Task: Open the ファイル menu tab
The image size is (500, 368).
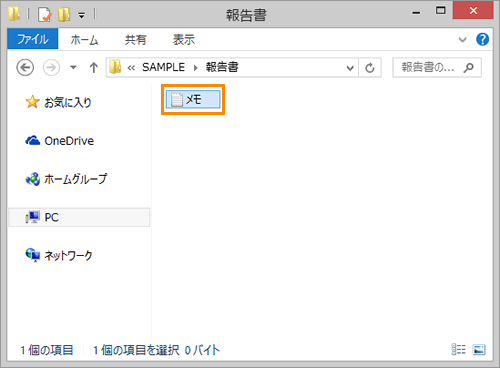Action: (x=33, y=39)
